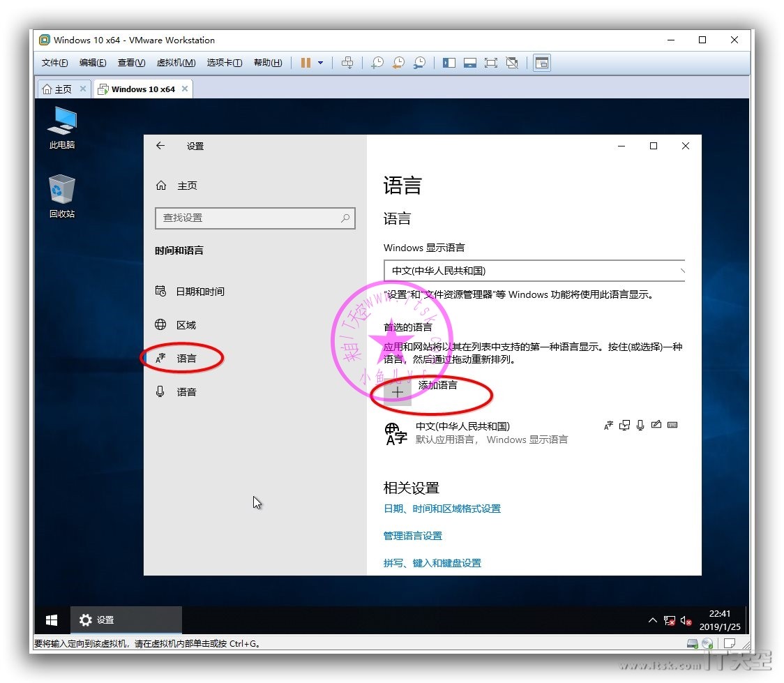Click the speech recognition microphone icon for 中文
Viewport: 784px width, 683px height.
click(x=640, y=426)
